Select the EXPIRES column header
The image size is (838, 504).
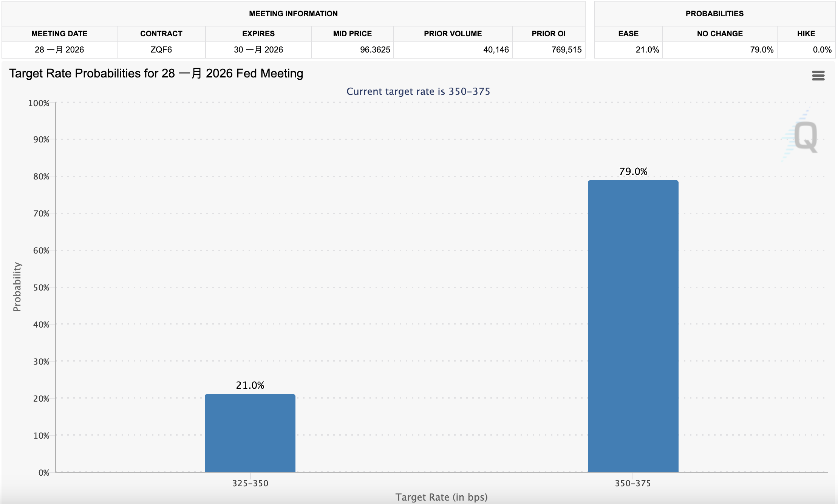pos(258,34)
